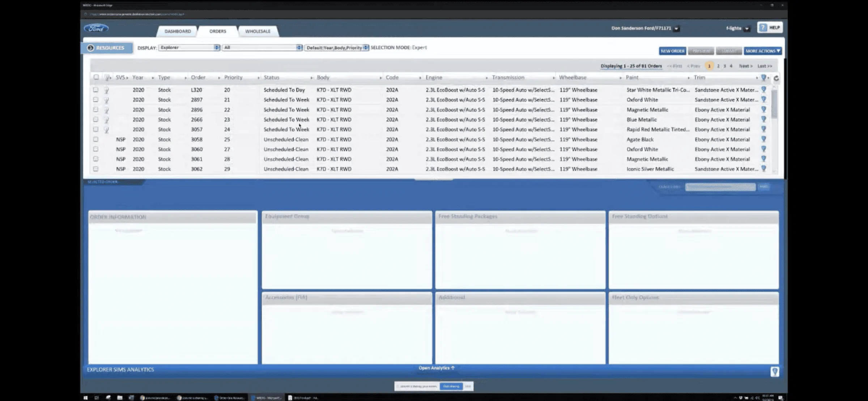This screenshot has height=401, width=868.
Task: Click the Stop sharing button
Action: (x=451, y=386)
